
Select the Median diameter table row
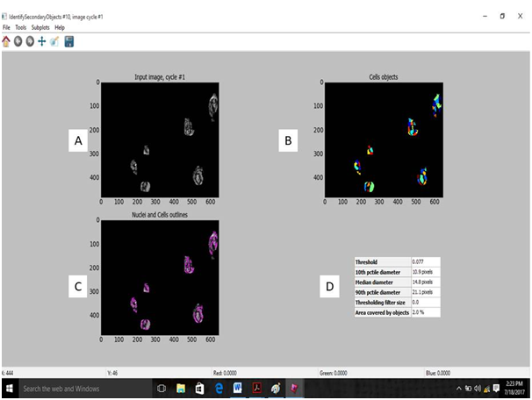(x=397, y=282)
